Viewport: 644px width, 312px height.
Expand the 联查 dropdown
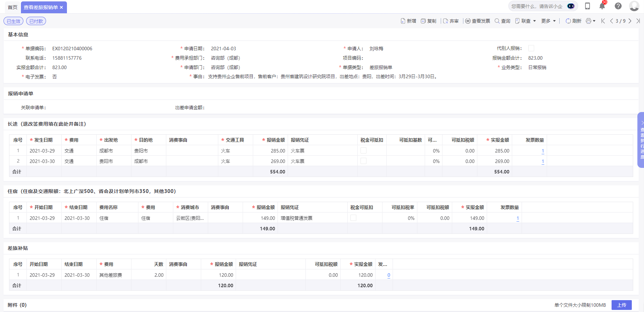(x=526, y=21)
